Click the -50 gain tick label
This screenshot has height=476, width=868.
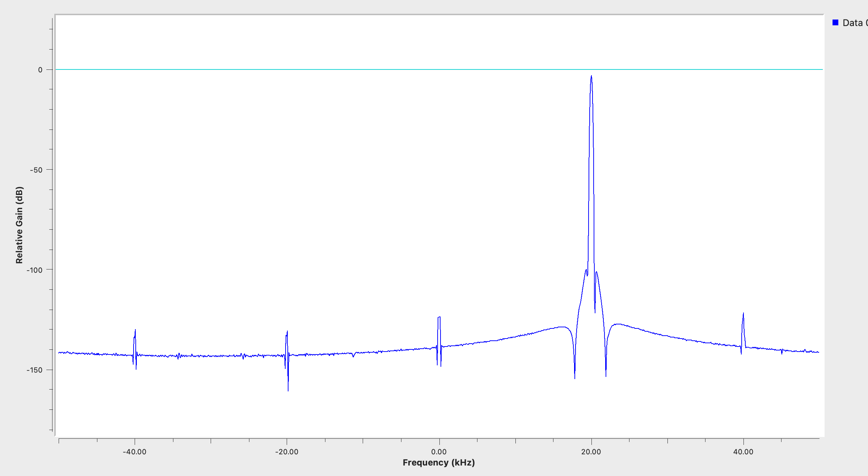point(36,170)
